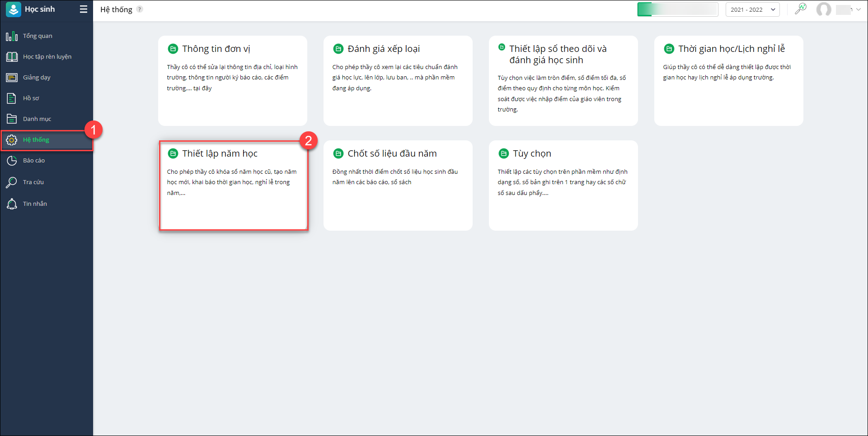Image resolution: width=868 pixels, height=436 pixels.
Task: Open the Chốt số liệu đầu năm card title
Action: pos(392,153)
